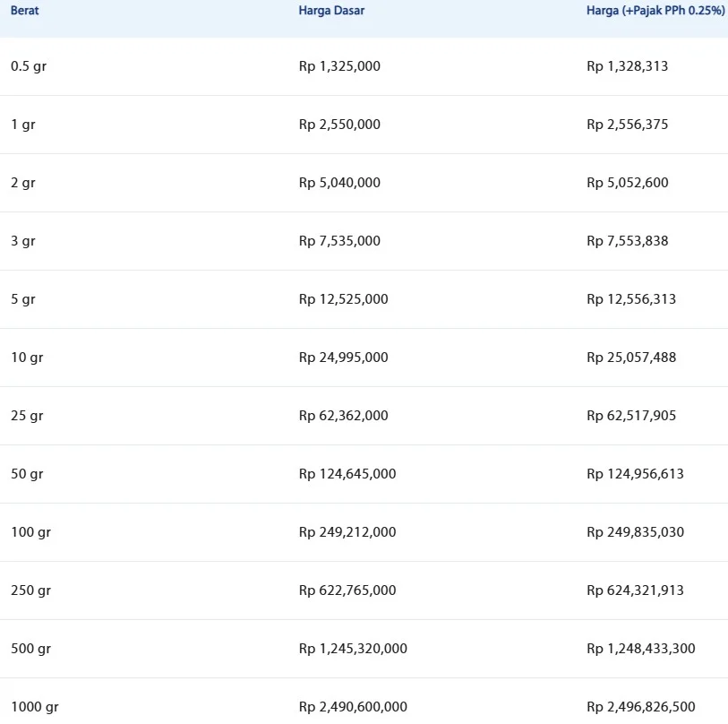Select taxed price Rp 5,052,600
Screen dimensions: 728x724
(627, 183)
